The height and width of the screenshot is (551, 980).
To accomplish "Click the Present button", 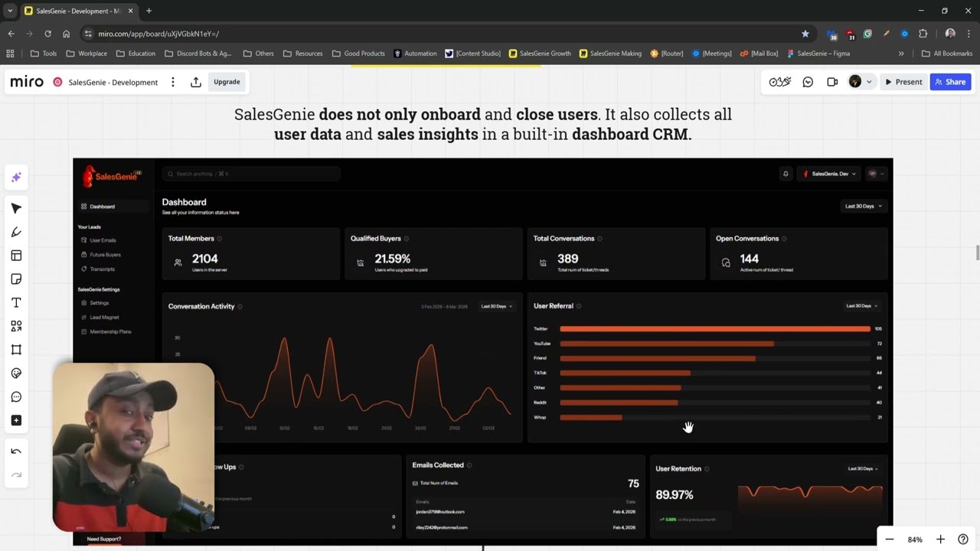I will tap(903, 82).
